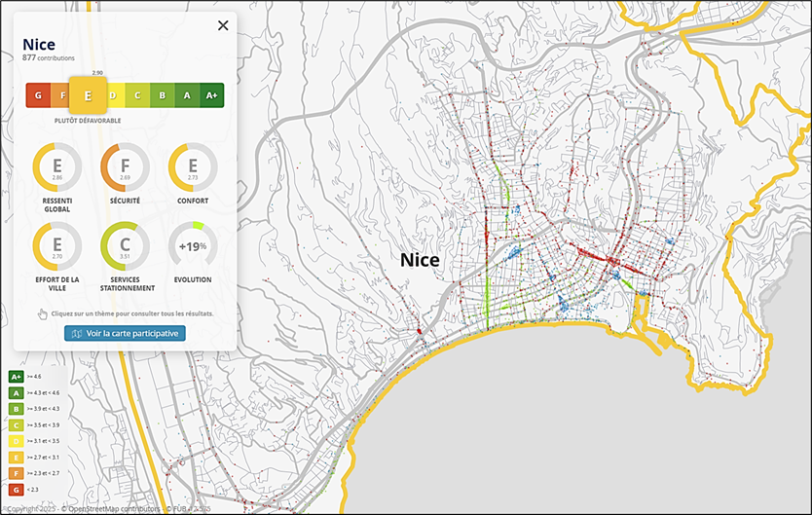812x515 pixels.
Task: Click the Ressenti Global score gauge
Action: (57, 167)
